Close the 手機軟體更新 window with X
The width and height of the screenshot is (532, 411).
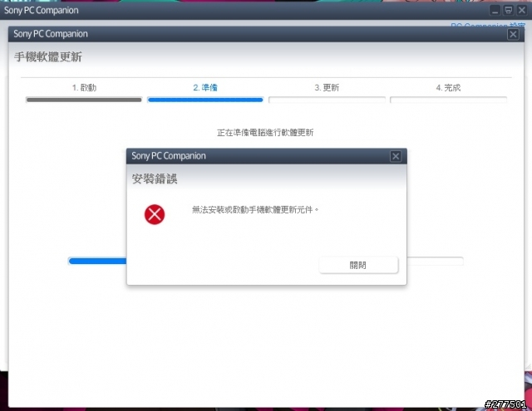(x=513, y=34)
